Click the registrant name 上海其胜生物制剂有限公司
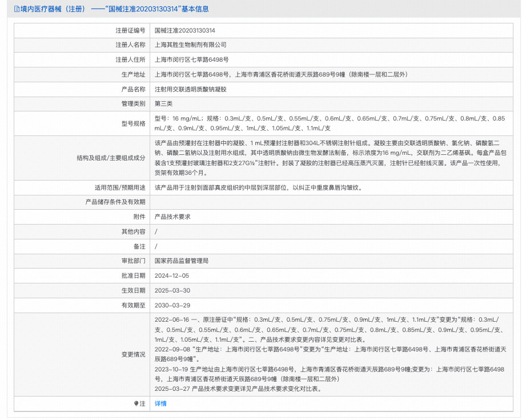This screenshot has width=522, height=420. (x=191, y=45)
